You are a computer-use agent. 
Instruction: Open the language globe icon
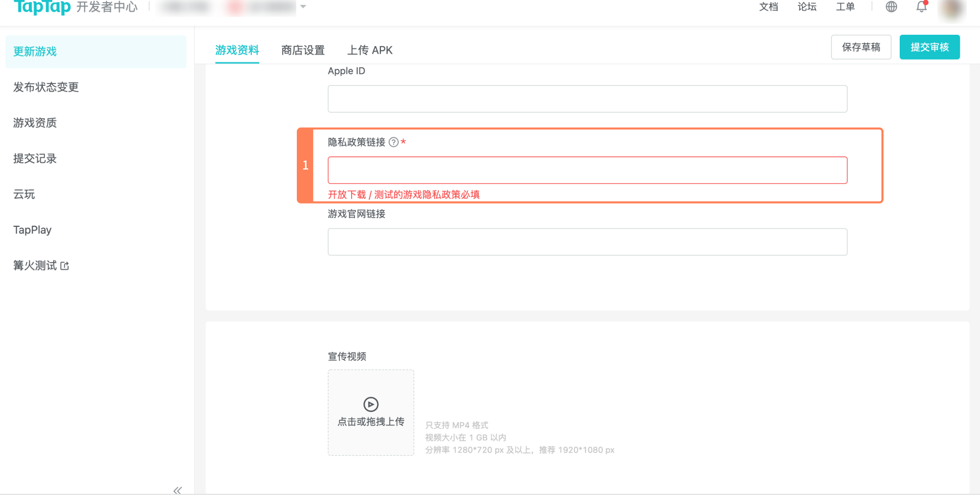[x=891, y=7]
